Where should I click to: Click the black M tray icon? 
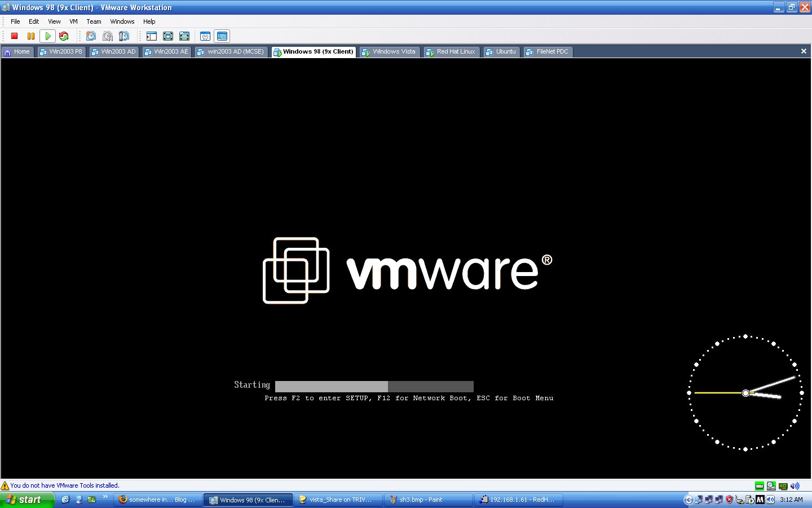click(760, 500)
